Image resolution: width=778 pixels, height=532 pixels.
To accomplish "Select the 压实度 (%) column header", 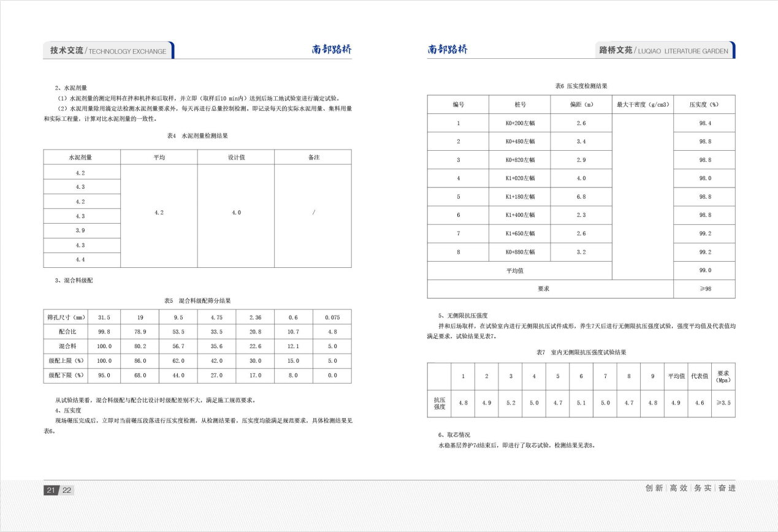I will [704, 105].
